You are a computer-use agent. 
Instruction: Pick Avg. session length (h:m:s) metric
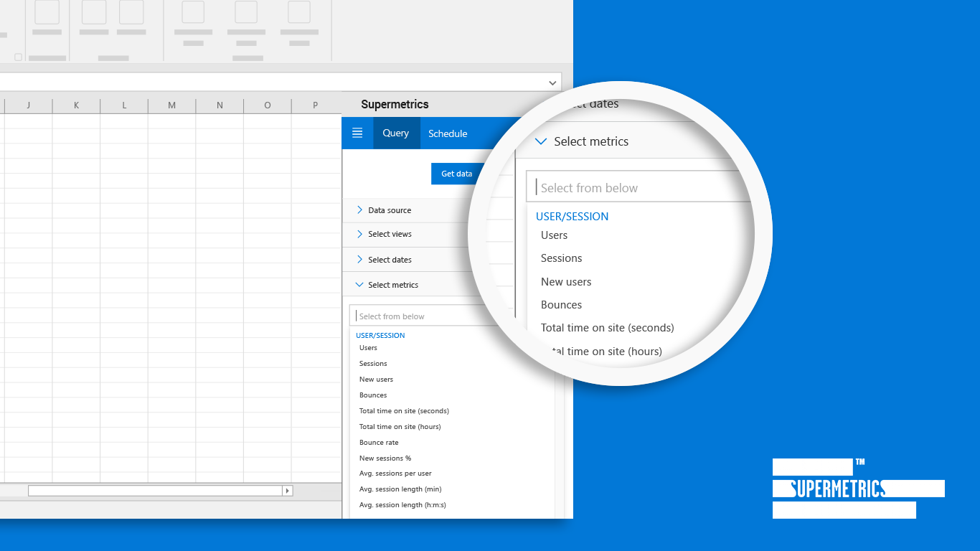(402, 505)
